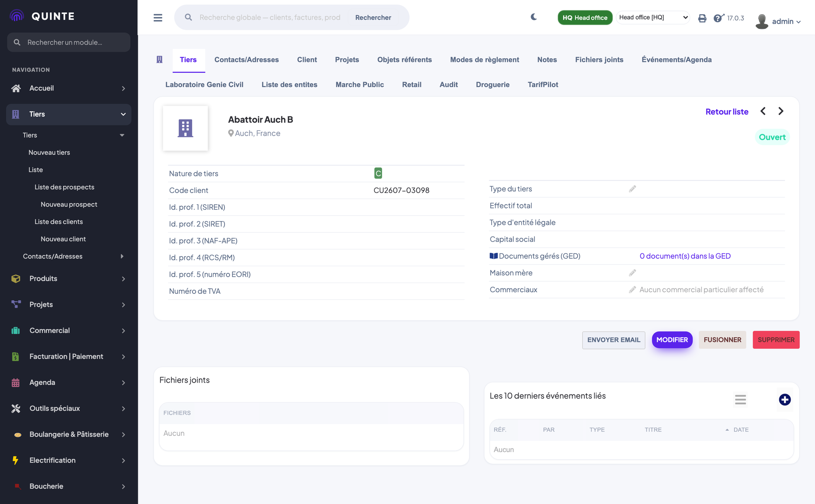Click the admin user avatar
Viewport: 815px width, 504px height.
pyautogui.click(x=762, y=21)
